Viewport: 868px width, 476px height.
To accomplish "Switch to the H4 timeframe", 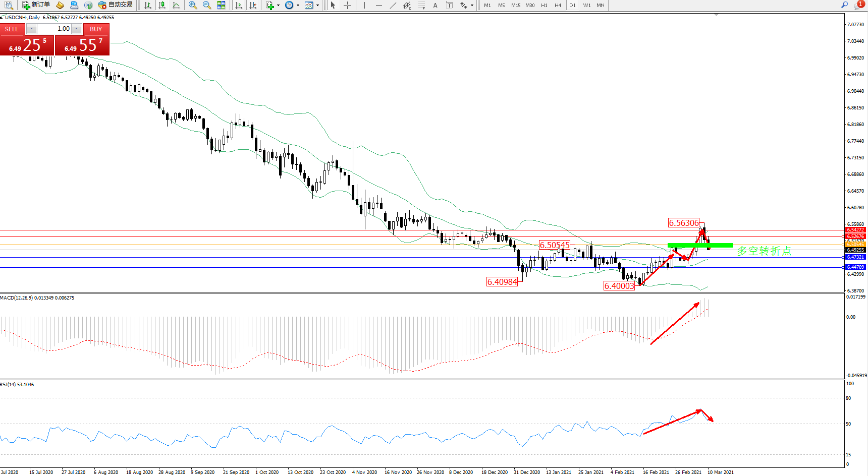I will (558, 5).
